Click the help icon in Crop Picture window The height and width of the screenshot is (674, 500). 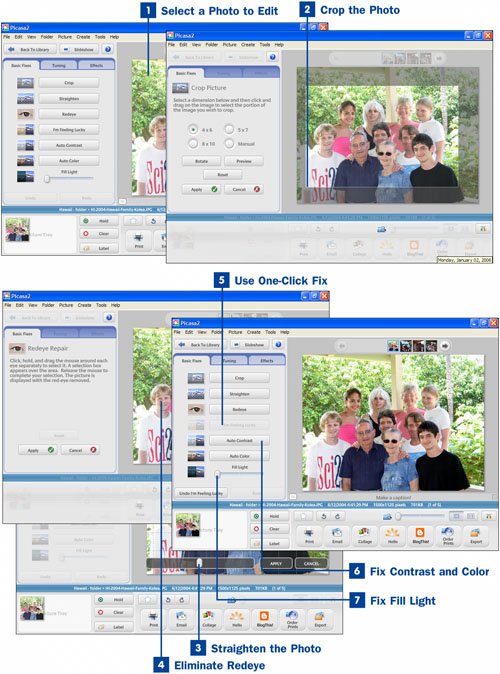tap(272, 57)
